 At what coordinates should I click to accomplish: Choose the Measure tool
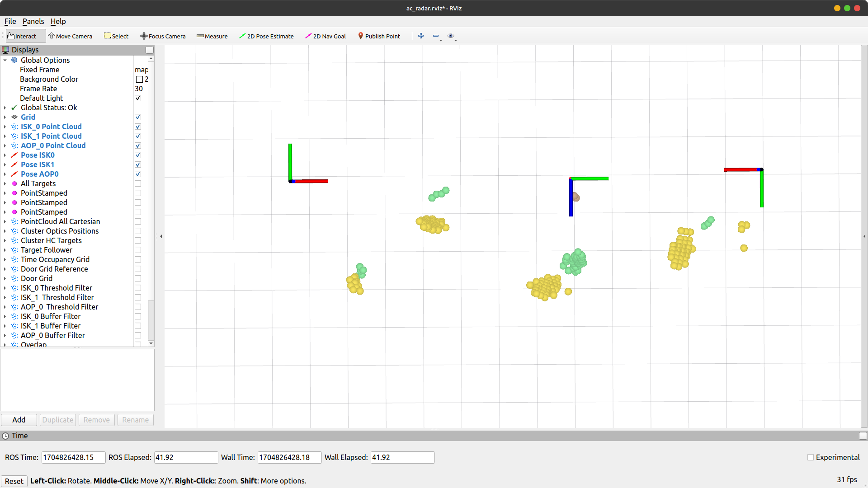[212, 36]
